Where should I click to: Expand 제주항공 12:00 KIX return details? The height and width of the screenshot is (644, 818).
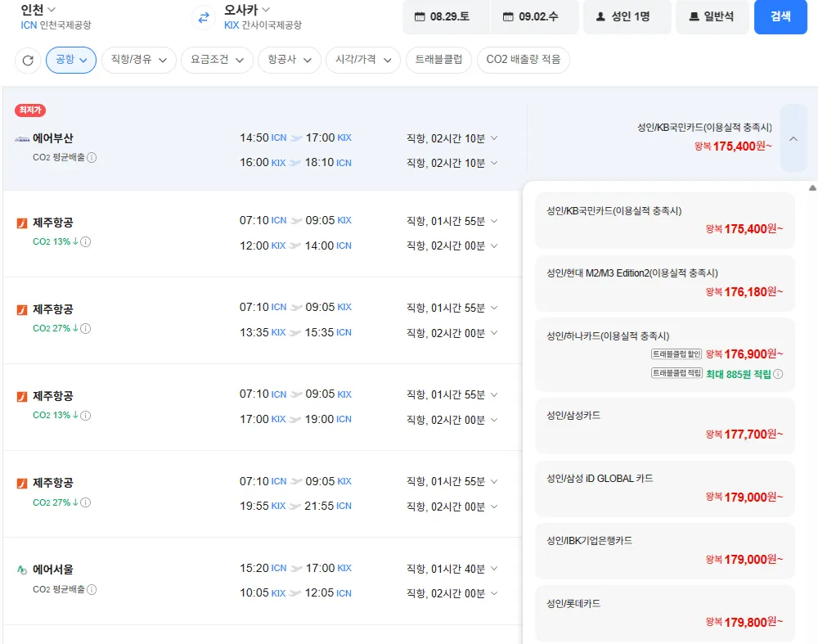pos(494,245)
